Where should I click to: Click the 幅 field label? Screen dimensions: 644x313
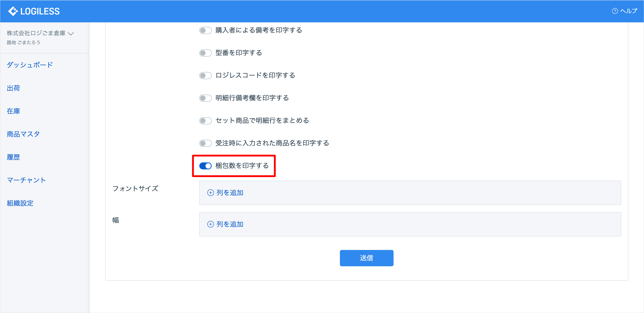coord(116,220)
